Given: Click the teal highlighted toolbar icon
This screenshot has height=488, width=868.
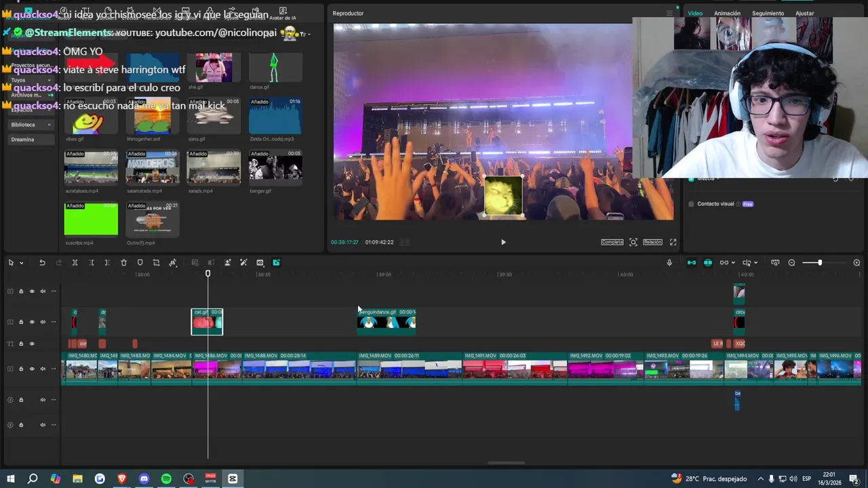Looking at the screenshot, I should click(x=276, y=263).
